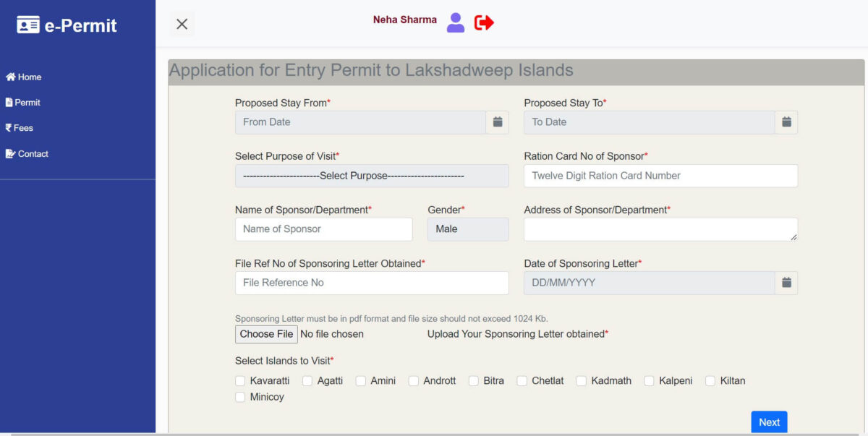Open the Proposed Stay From calendar icon
This screenshot has height=436, width=868.
(497, 122)
